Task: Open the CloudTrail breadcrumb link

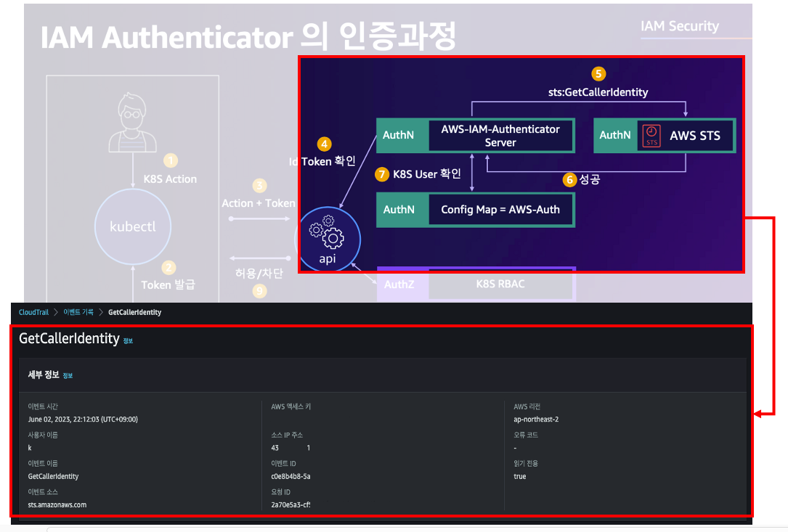Action: point(33,313)
